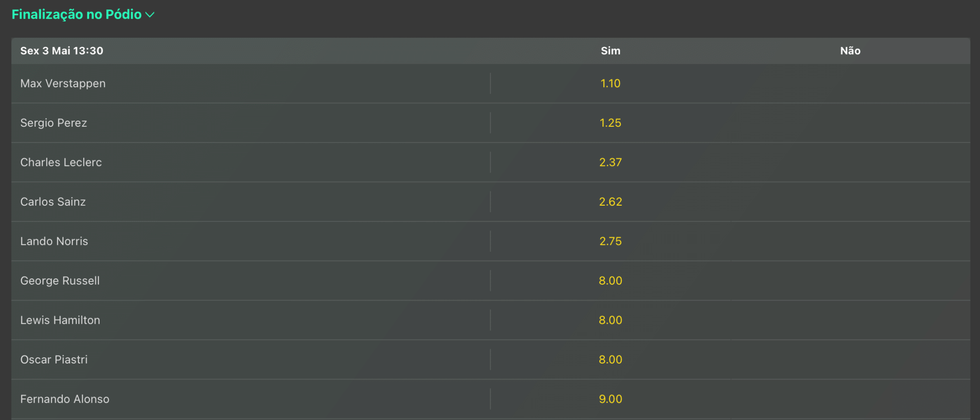Click the Fernando Alonso driver name
The width and height of the screenshot is (980, 420).
click(x=65, y=399)
